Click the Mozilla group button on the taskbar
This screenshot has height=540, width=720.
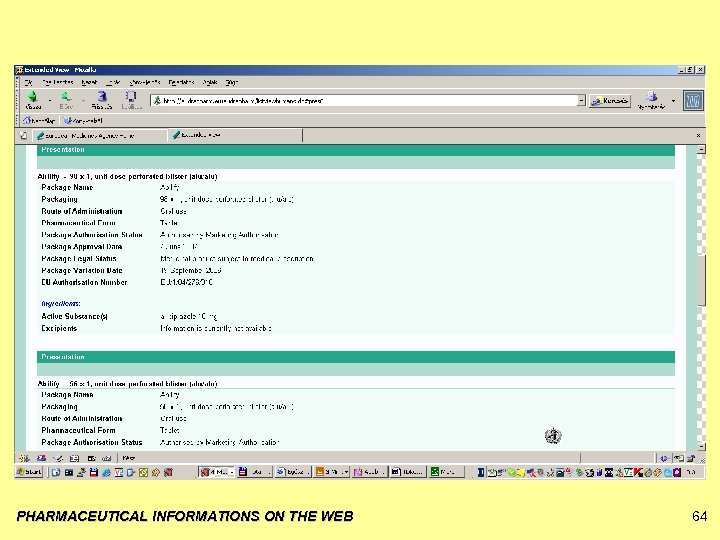[x=217, y=472]
